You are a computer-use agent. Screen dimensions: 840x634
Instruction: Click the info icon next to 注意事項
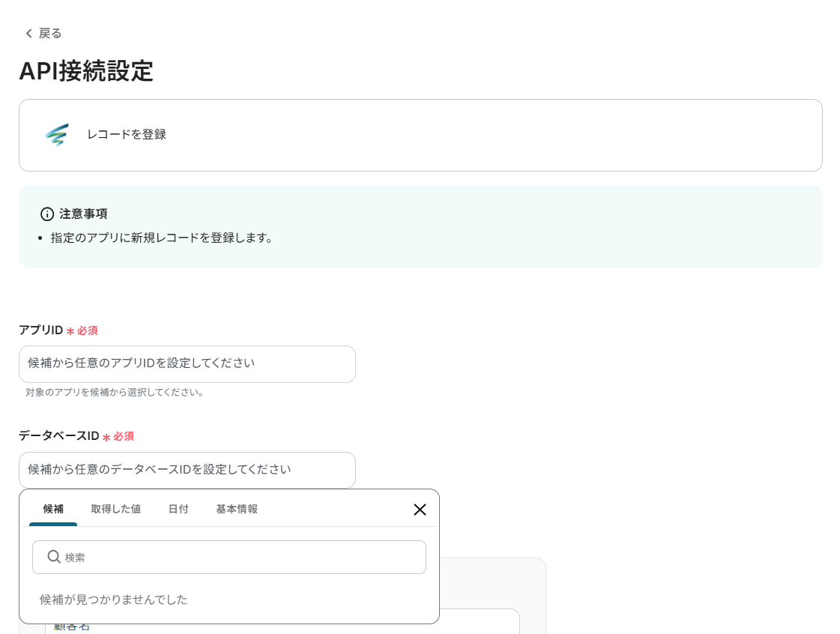pyautogui.click(x=47, y=214)
